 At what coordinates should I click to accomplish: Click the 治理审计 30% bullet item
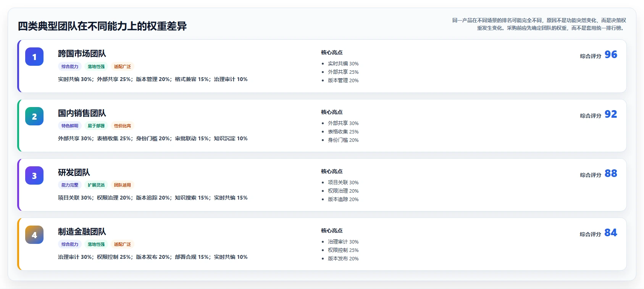pyautogui.click(x=343, y=242)
